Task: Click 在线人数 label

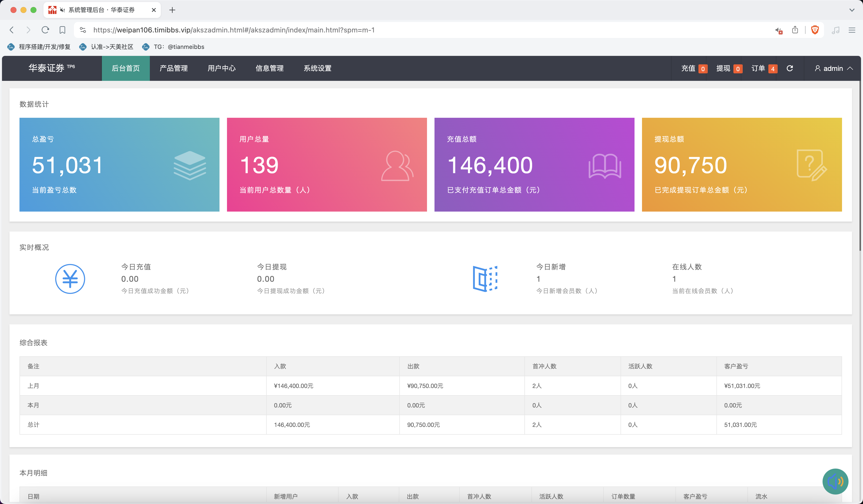Action: click(687, 267)
